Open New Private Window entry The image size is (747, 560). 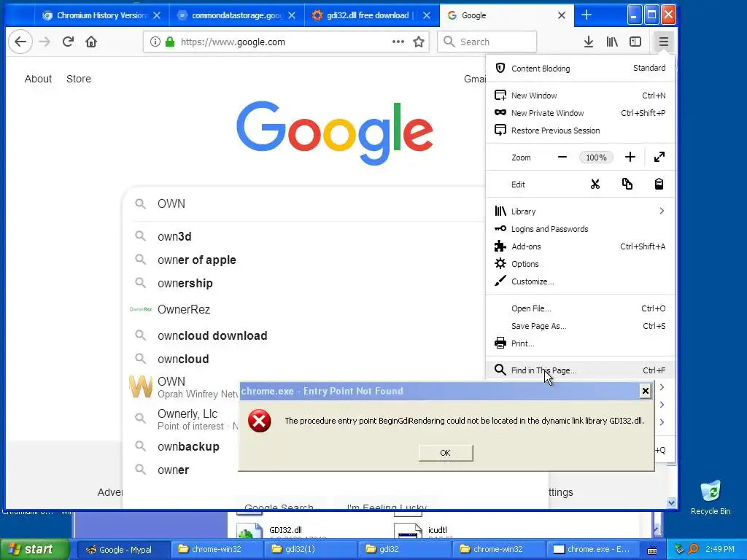click(x=580, y=113)
